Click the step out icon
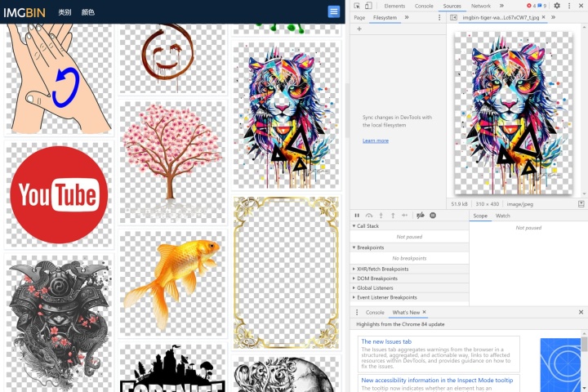Image resolution: width=588 pixels, height=392 pixels. coord(393,216)
